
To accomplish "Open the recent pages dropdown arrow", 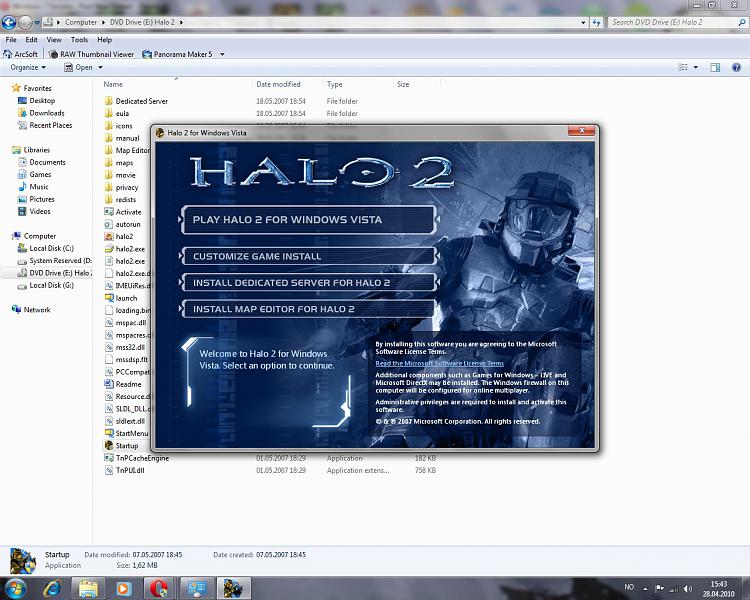I will (x=37, y=22).
